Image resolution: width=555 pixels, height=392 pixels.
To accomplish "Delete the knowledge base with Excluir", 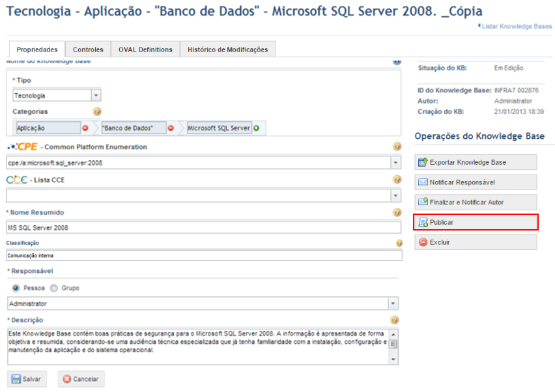I will pos(476,242).
